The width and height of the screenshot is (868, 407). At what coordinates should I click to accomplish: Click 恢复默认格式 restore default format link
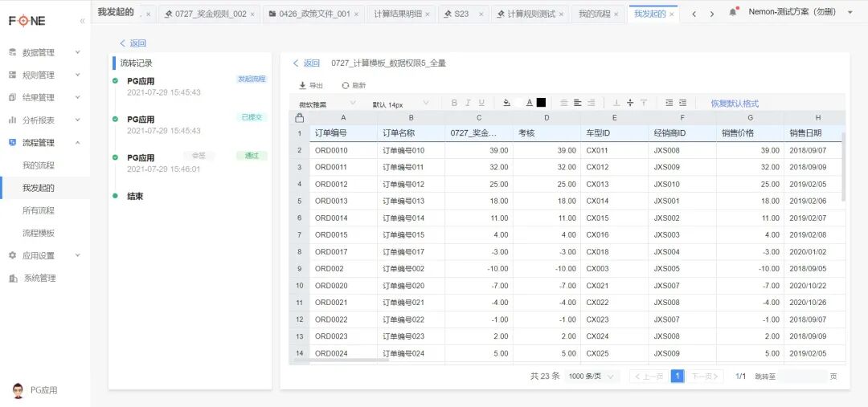[x=735, y=104]
